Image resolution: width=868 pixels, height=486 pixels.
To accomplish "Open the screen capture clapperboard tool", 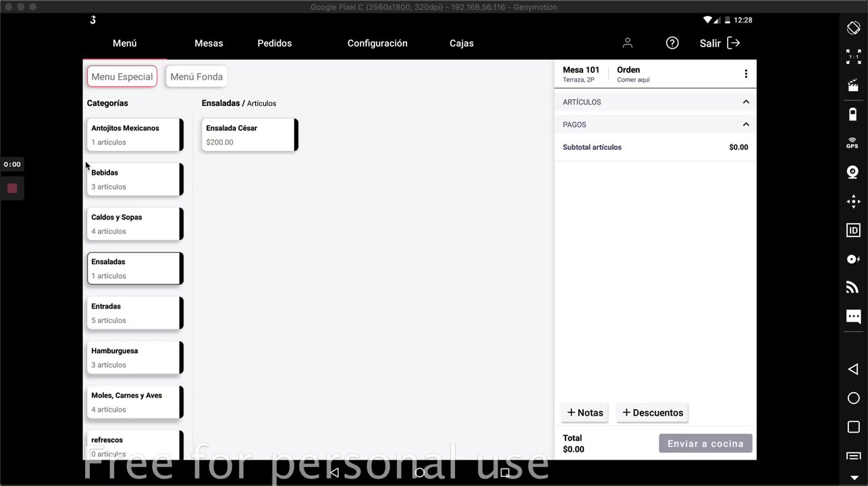I will coord(853,85).
